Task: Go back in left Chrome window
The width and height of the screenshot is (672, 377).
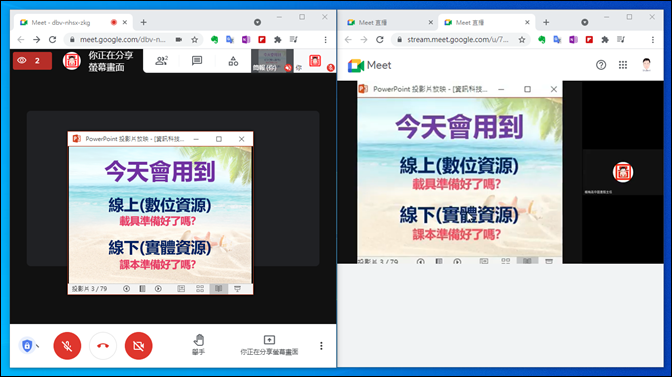Action: point(21,39)
